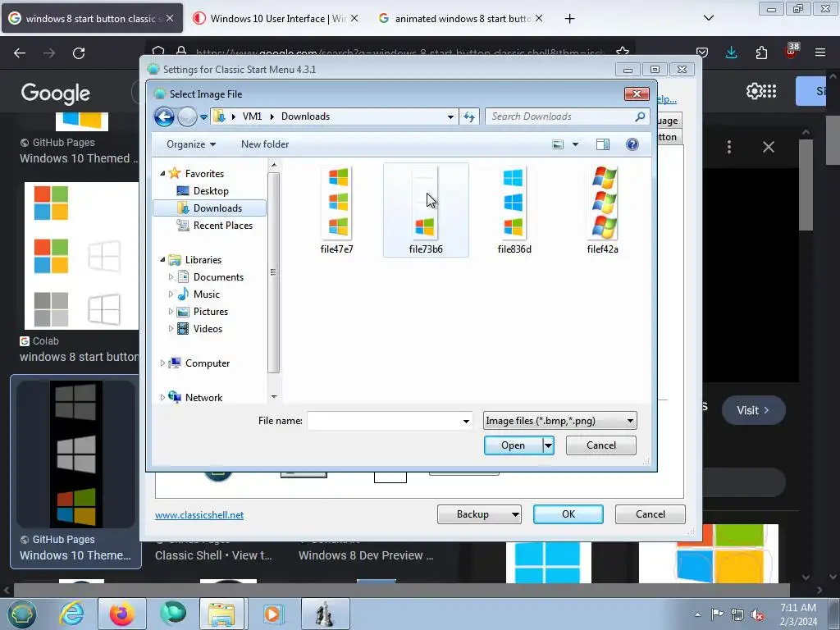Cancel the Classic Start Menu settings
840x630 pixels.
[651, 514]
